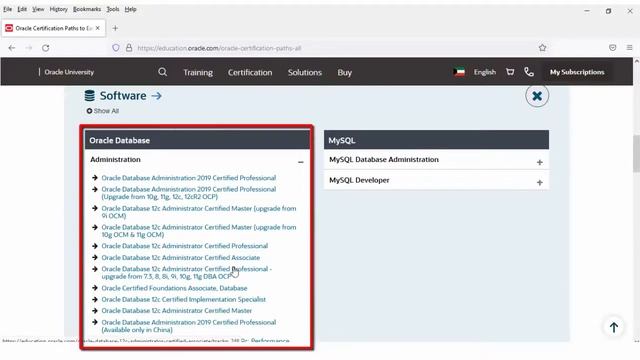This screenshot has width=640, height=360.
Task: Open 2019 Certified Professional Available only in China link
Action: point(189,326)
